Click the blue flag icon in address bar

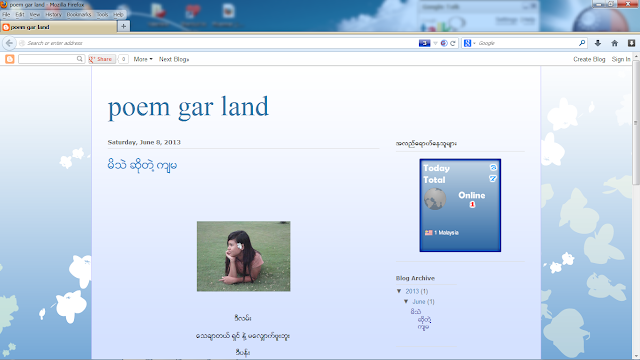click(424, 43)
